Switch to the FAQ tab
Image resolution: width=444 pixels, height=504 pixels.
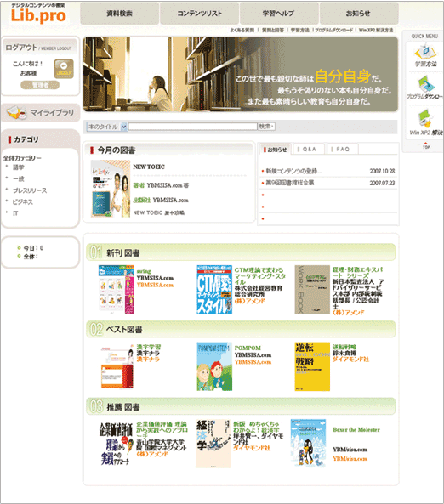coord(342,149)
